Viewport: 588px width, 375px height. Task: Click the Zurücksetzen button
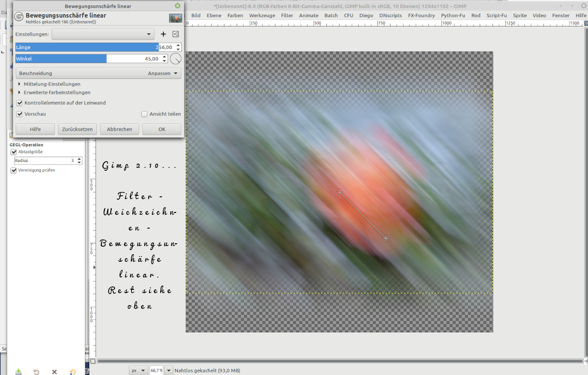(x=77, y=129)
